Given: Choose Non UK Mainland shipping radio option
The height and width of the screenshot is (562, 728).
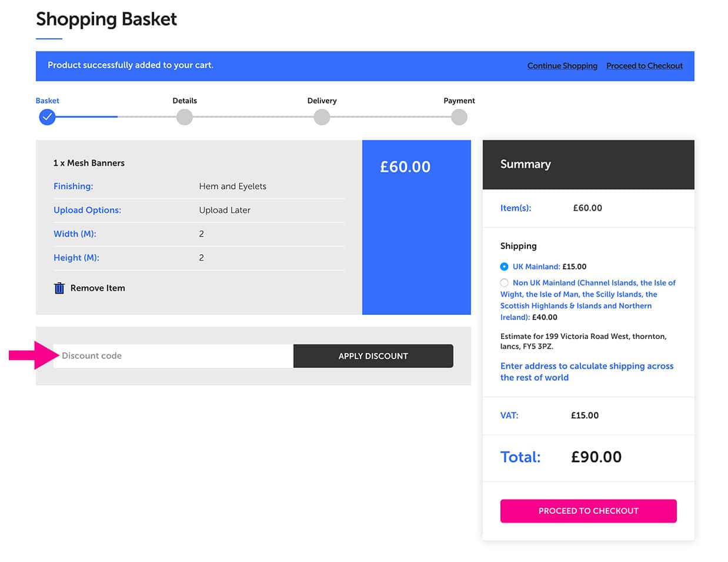Looking at the screenshot, I should click(504, 283).
